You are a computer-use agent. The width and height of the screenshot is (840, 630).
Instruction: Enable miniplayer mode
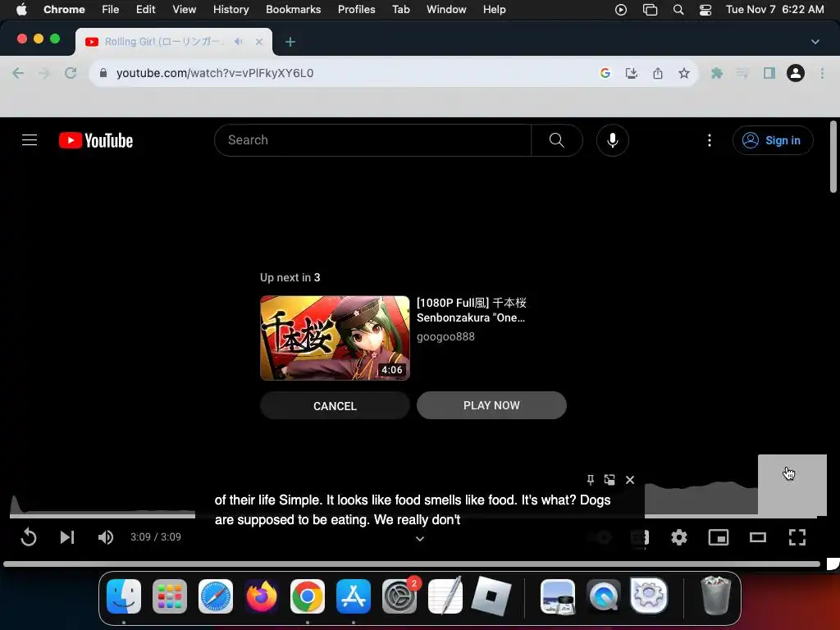(719, 537)
